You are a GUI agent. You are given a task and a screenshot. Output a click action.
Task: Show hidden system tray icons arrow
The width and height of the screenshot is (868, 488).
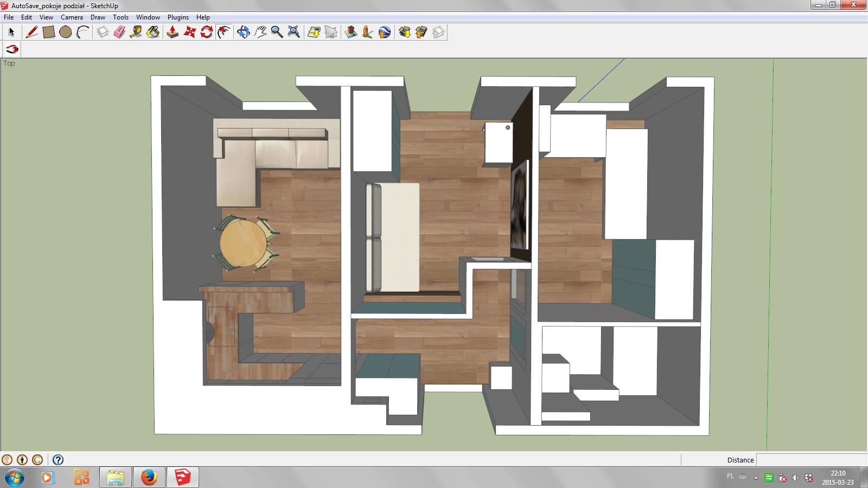pyautogui.click(x=756, y=478)
